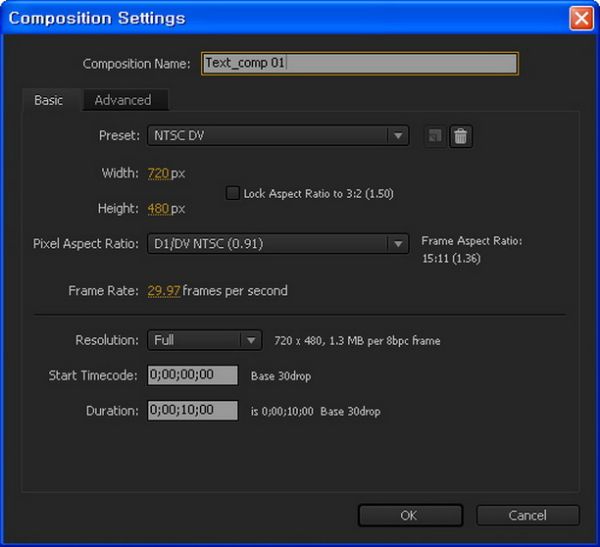The image size is (600, 547).
Task: Open the Pixel Aspect Ratio dropdown
Action: click(278, 244)
